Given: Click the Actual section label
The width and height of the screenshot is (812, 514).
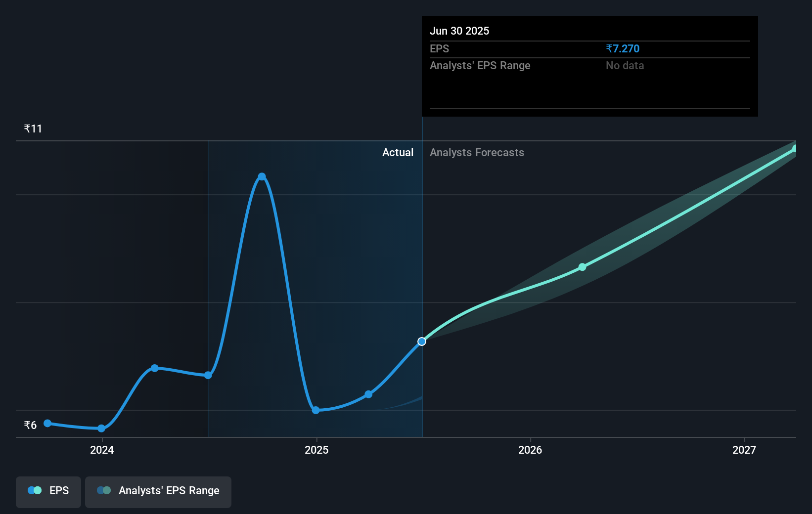Looking at the screenshot, I should (x=398, y=152).
